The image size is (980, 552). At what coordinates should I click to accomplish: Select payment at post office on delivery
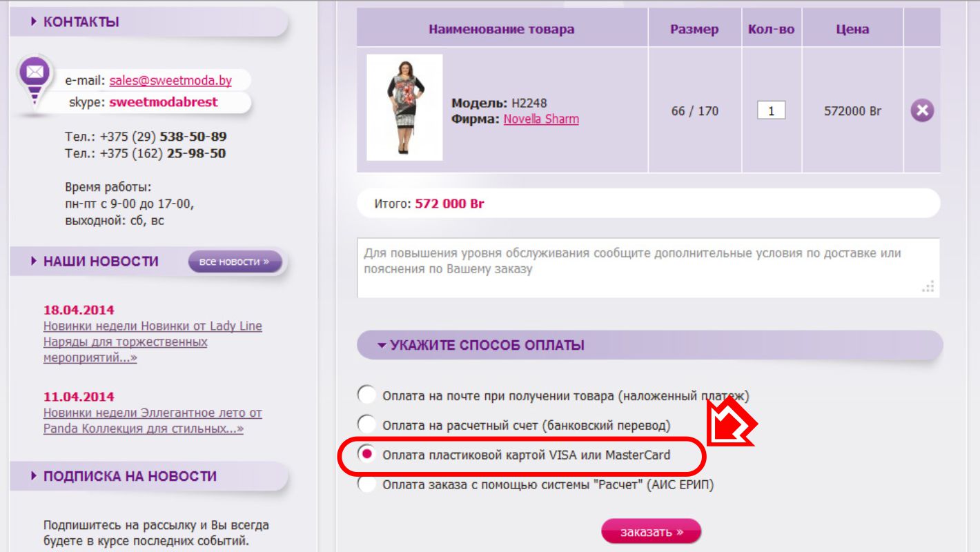pos(367,395)
